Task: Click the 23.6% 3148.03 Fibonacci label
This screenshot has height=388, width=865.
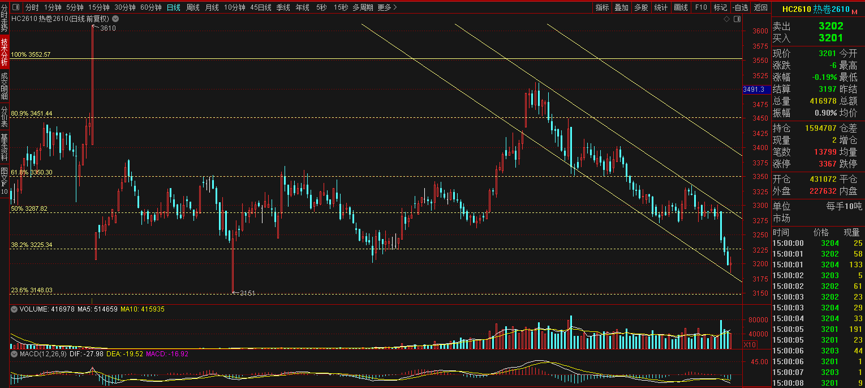Action: tap(31, 290)
